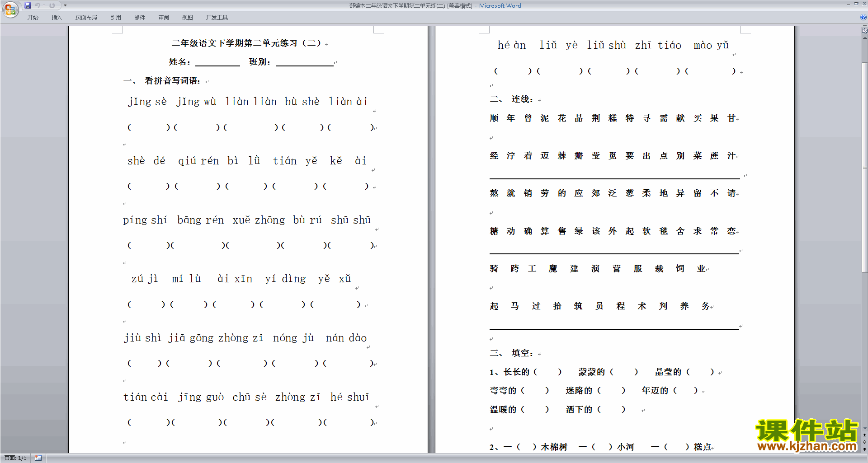Image resolution: width=868 pixels, height=463 pixels.
Task: Click the character 务 in the matching exercise
Action: pyautogui.click(x=706, y=306)
